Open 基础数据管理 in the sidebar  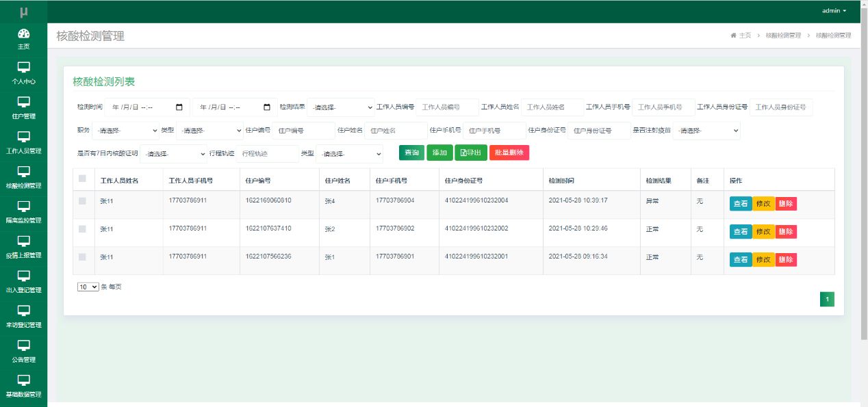click(x=23, y=386)
